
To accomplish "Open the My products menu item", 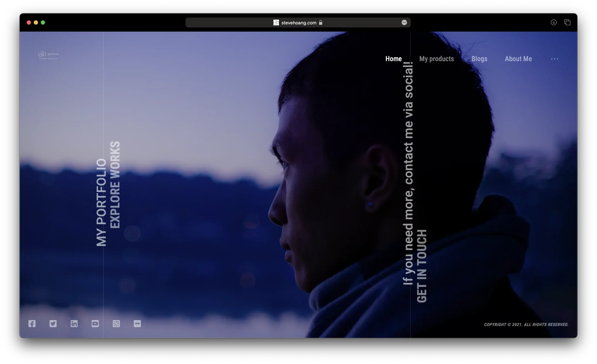I will (x=437, y=59).
